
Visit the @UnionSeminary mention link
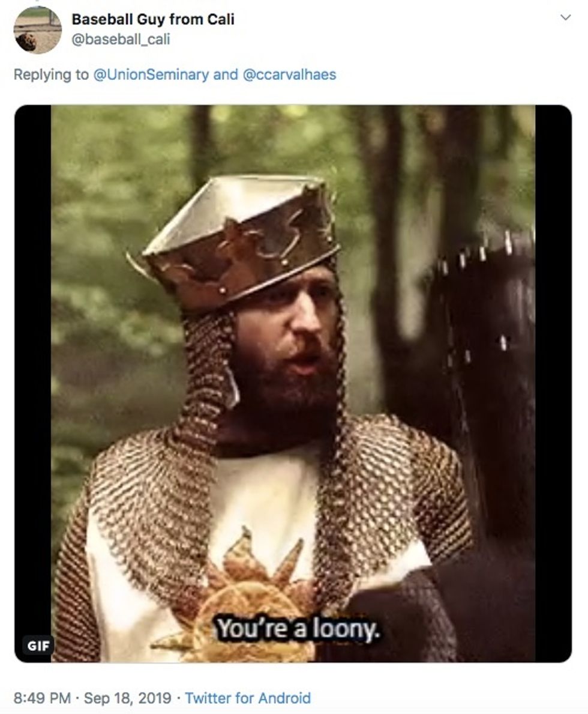click(151, 74)
